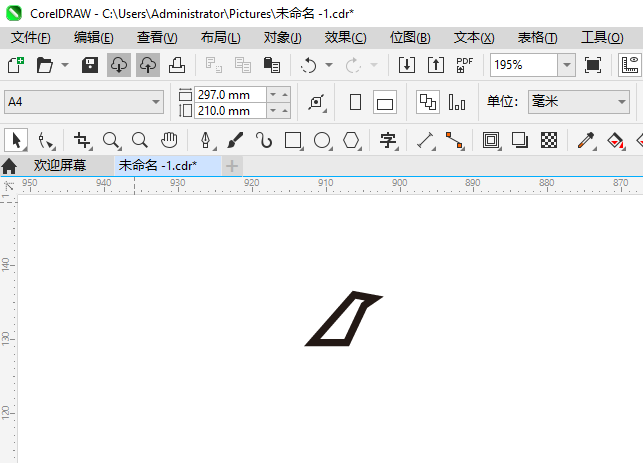Expand the Open file dropdown arrow
The image size is (643, 463).
[x=65, y=65]
